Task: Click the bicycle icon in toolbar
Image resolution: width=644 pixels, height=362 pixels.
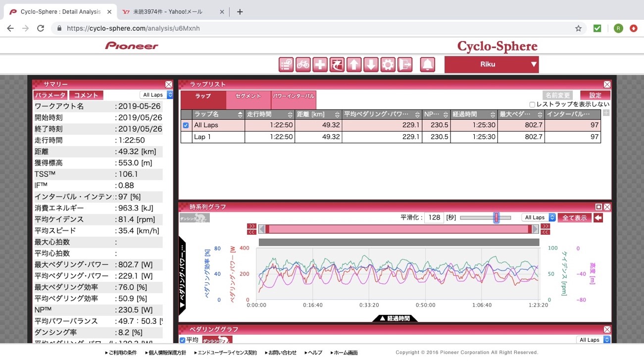Action: (x=303, y=65)
